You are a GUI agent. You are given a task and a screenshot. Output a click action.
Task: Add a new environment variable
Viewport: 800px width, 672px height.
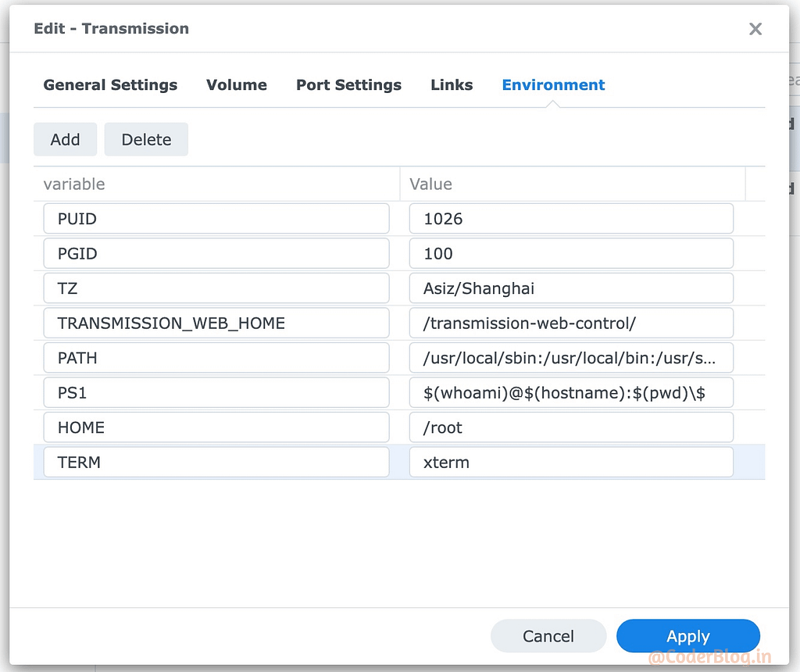[x=66, y=139]
